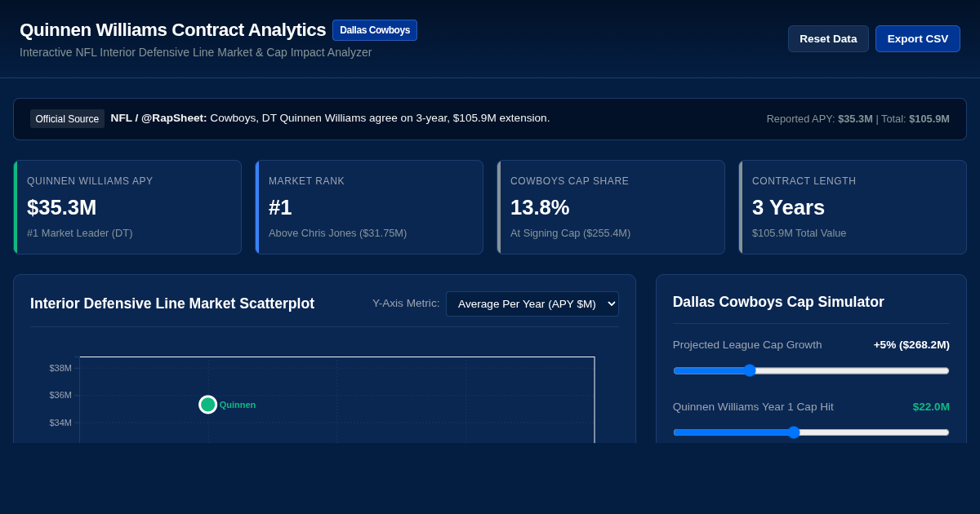980x514 pixels.
Task: Adjust the Quinnen Williams Year 1 Cap Hit slider
Action: tap(811, 432)
